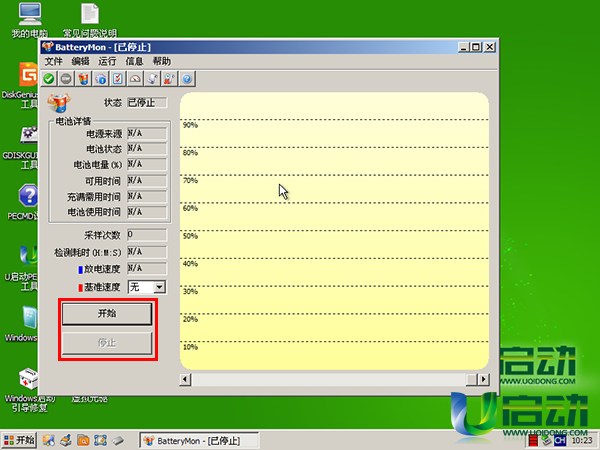Click the 开始 button in BatteryMon
600x450 pixels.
(x=107, y=314)
